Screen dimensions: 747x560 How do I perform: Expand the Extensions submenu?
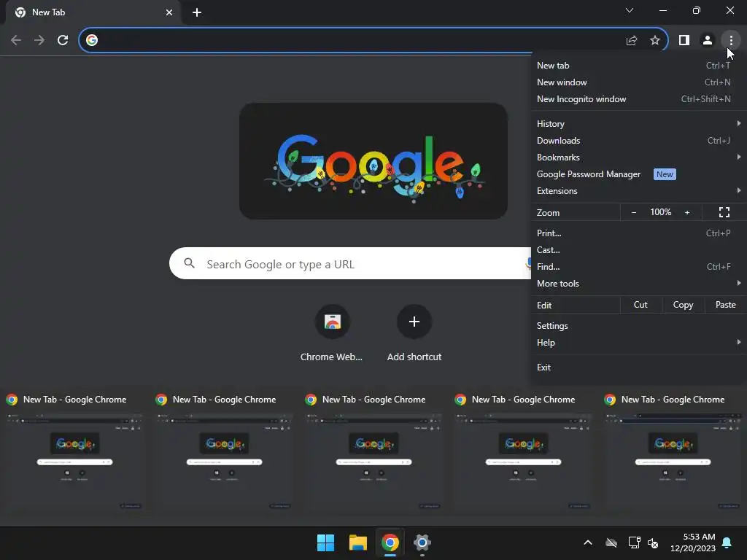click(638, 191)
